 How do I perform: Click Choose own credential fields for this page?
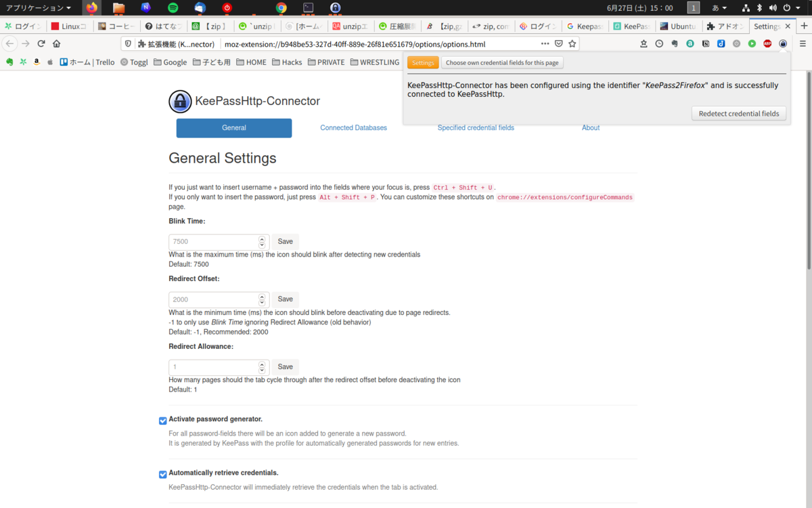[502, 63]
